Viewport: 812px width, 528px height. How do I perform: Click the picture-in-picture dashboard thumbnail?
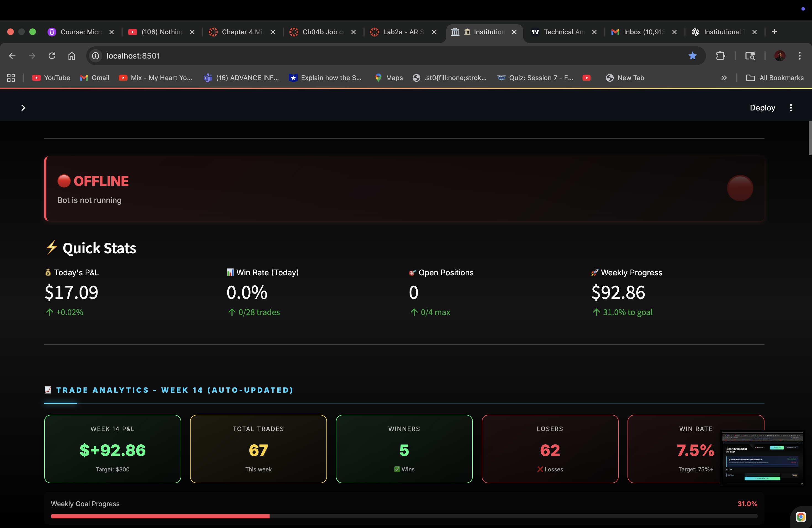tap(763, 458)
